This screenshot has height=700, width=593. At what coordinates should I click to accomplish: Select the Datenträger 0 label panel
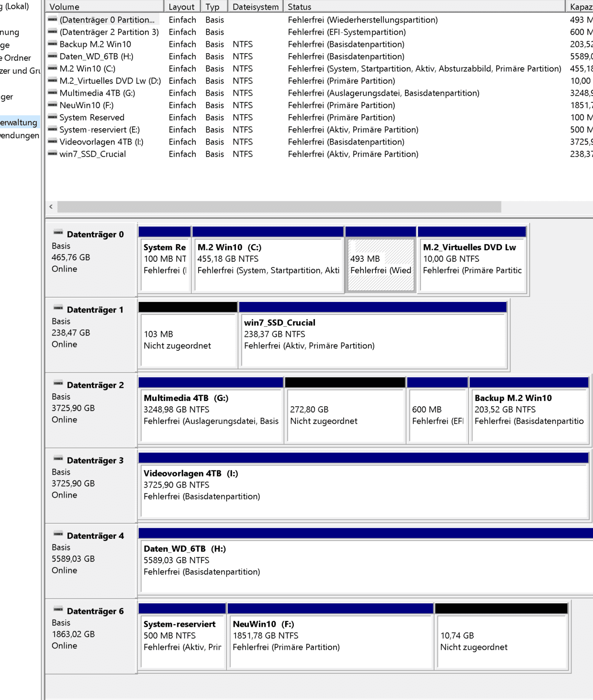[91, 259]
